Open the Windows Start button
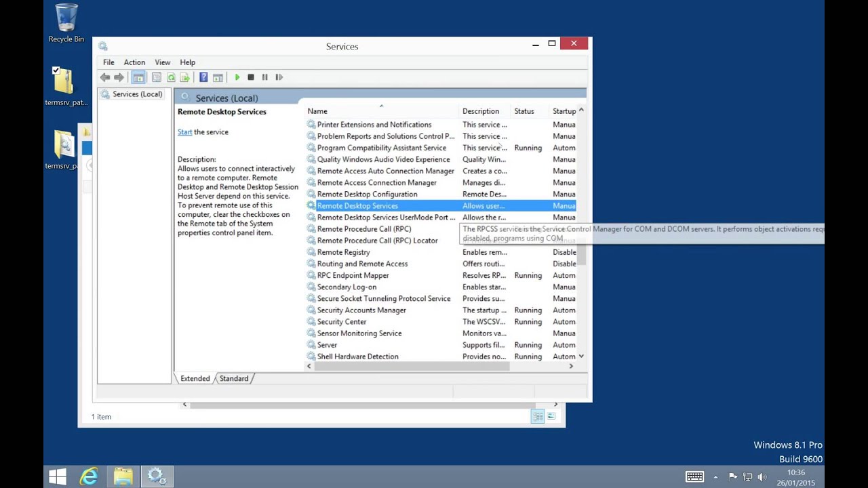This screenshot has width=868, height=488. coord(58,476)
